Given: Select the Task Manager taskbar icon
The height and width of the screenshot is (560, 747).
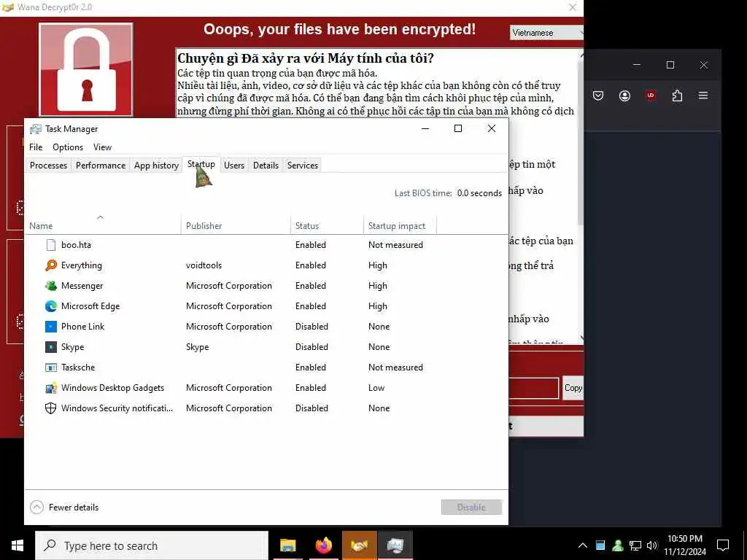Looking at the screenshot, I should (395, 545).
